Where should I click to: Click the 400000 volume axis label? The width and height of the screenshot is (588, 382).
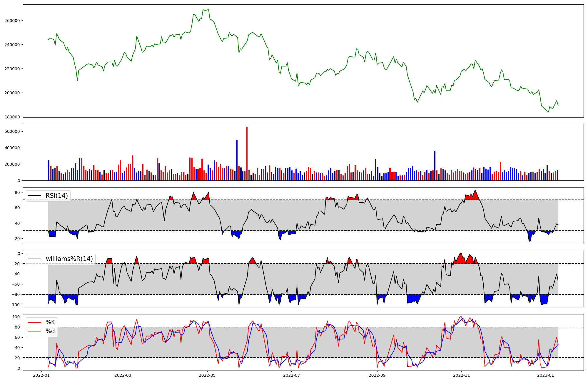click(x=12, y=148)
